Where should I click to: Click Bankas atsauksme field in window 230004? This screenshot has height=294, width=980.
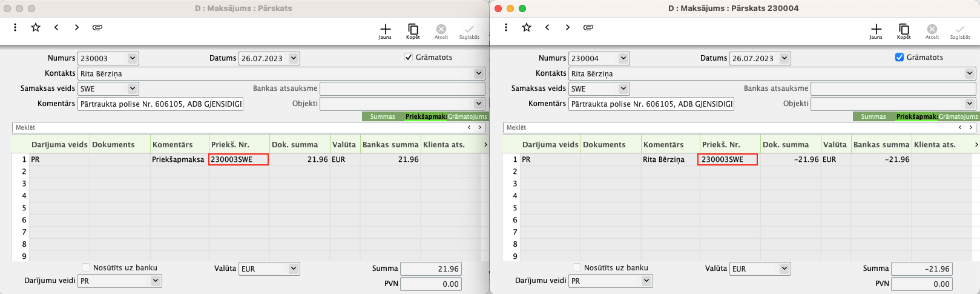click(893, 89)
